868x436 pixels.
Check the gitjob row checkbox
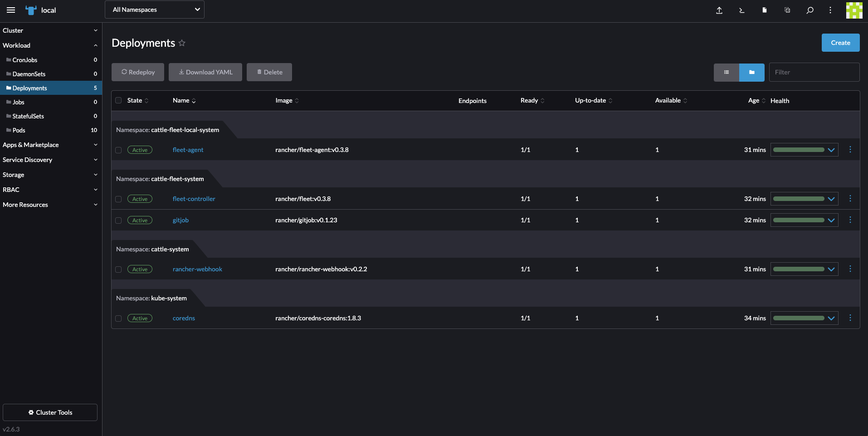tap(118, 220)
